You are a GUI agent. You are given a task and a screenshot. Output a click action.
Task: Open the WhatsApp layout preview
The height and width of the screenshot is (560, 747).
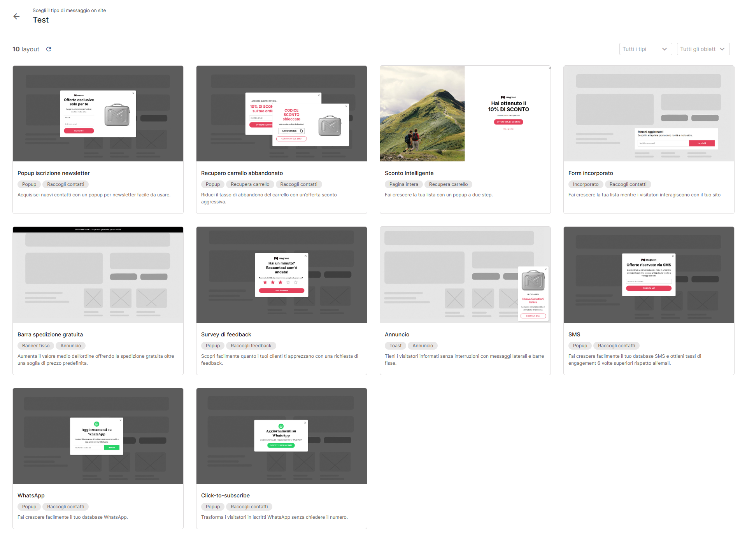98,436
